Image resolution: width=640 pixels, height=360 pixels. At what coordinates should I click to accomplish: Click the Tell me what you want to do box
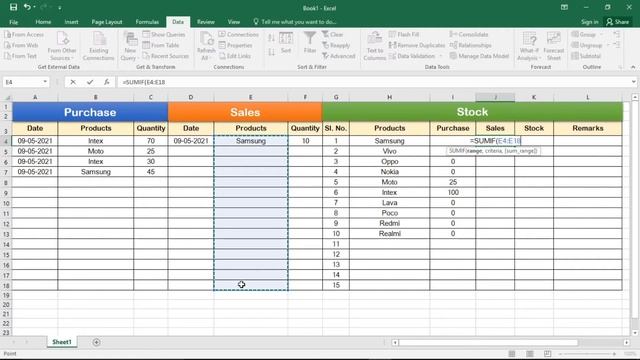(x=295, y=22)
